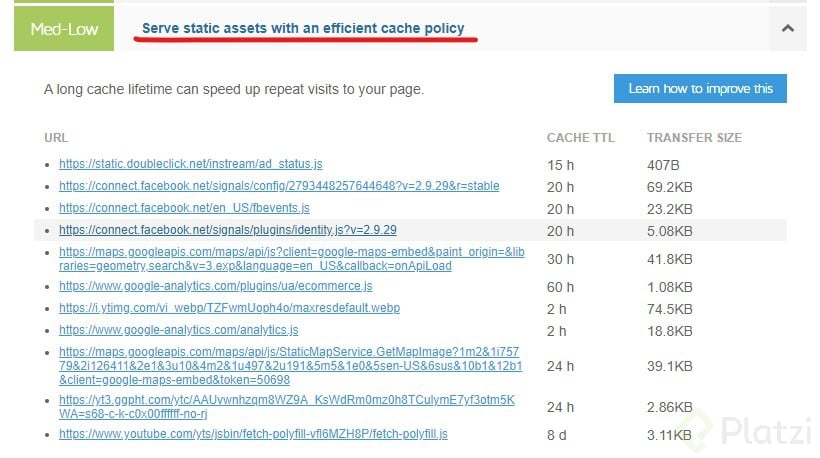Select the '2.86KB' transfer size value
The image size is (820, 458).
click(669, 407)
